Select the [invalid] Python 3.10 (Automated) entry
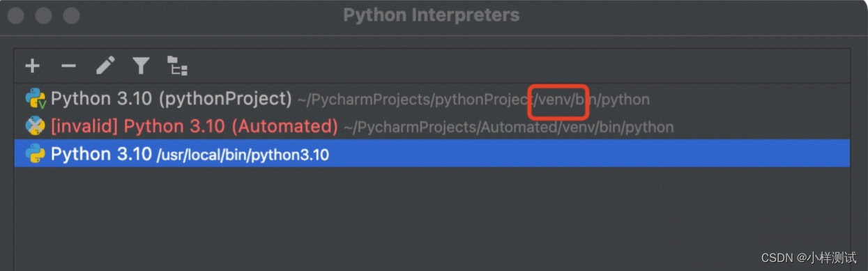 [x=195, y=126]
